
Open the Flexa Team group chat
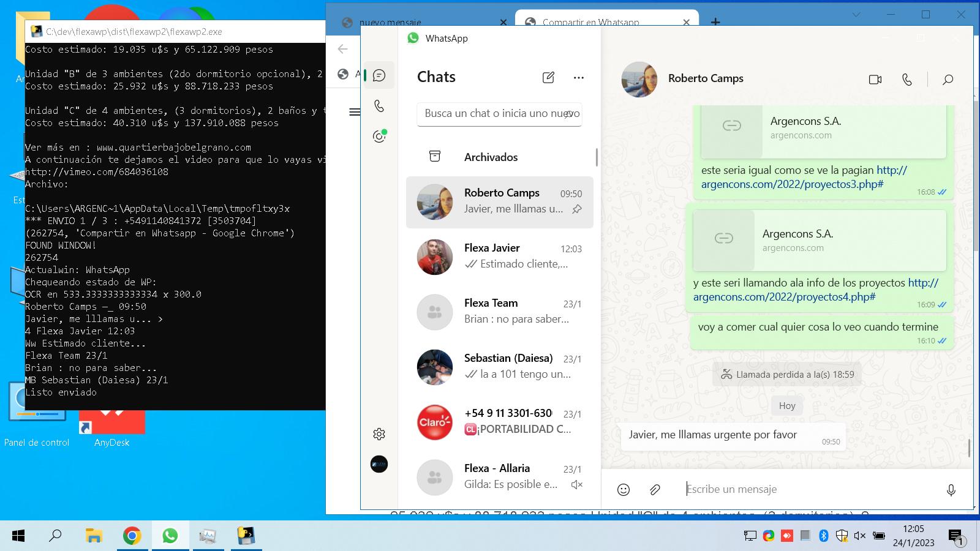tap(500, 312)
